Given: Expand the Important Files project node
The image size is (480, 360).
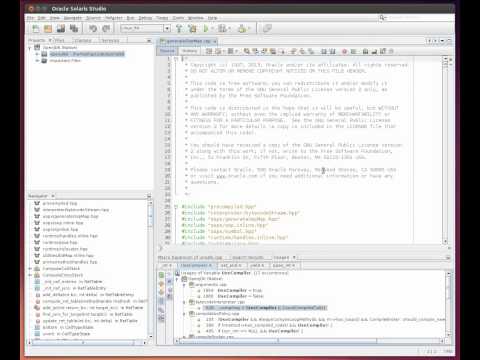Looking at the screenshot, I should coord(37,61).
